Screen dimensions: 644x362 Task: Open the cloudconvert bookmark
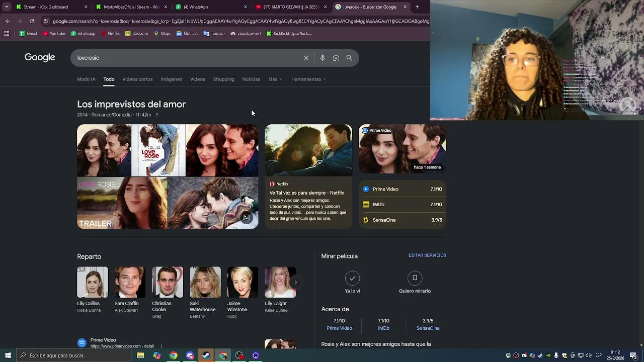click(x=246, y=34)
